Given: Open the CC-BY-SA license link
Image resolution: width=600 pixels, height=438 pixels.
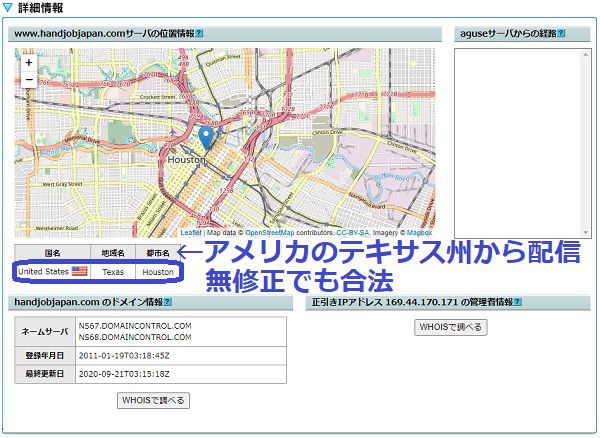Looking at the screenshot, I should pos(352,233).
